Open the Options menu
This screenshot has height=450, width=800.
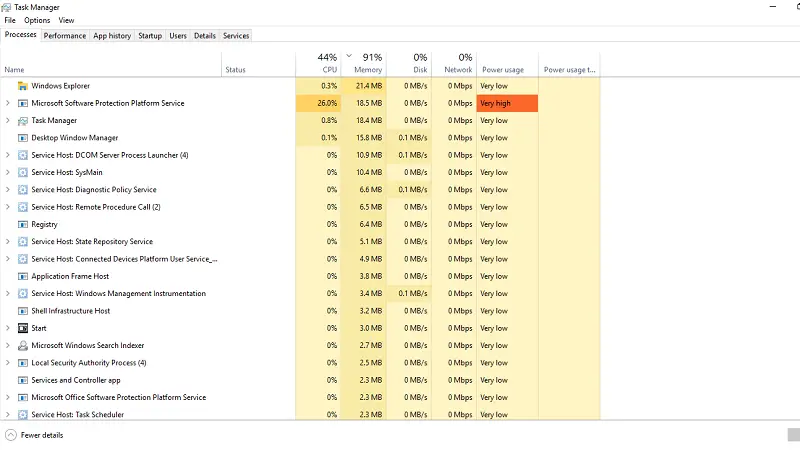tap(37, 20)
